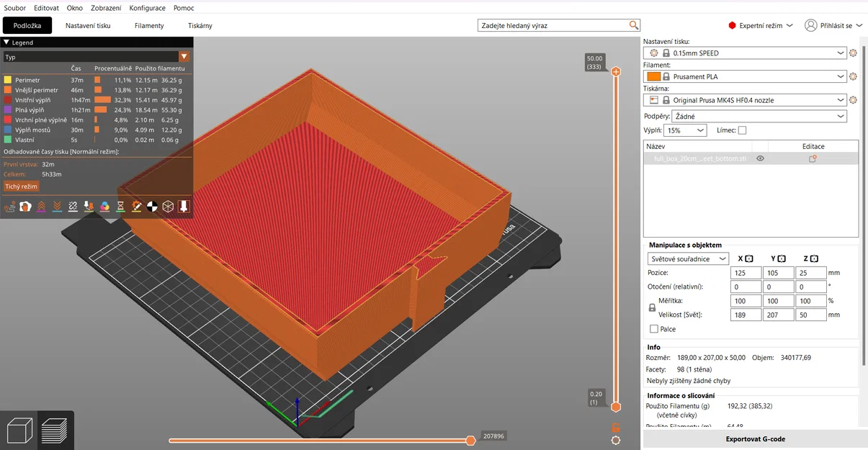Click reset icon next to X axis label
868x450 pixels.
749,258
